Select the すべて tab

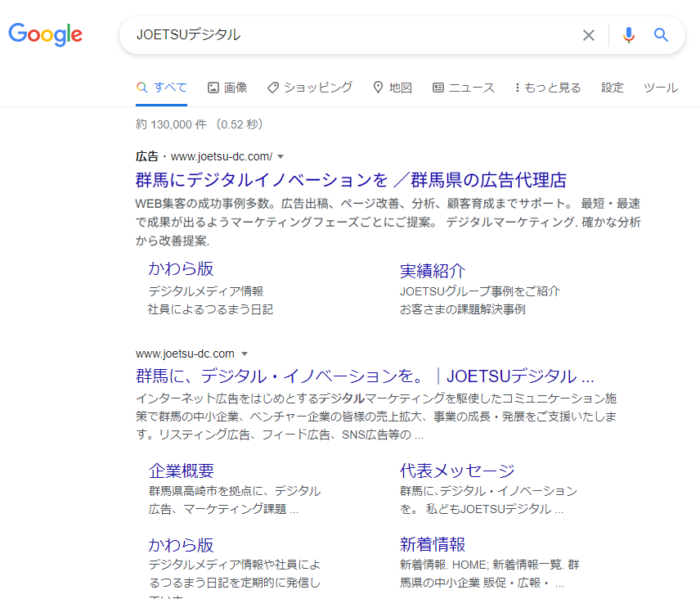[x=162, y=88]
